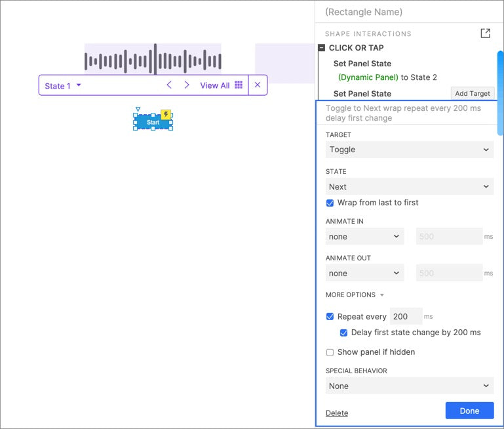Screen dimensions: 504x429
Task: Click the Repeat every interval field
Action: coord(406,317)
